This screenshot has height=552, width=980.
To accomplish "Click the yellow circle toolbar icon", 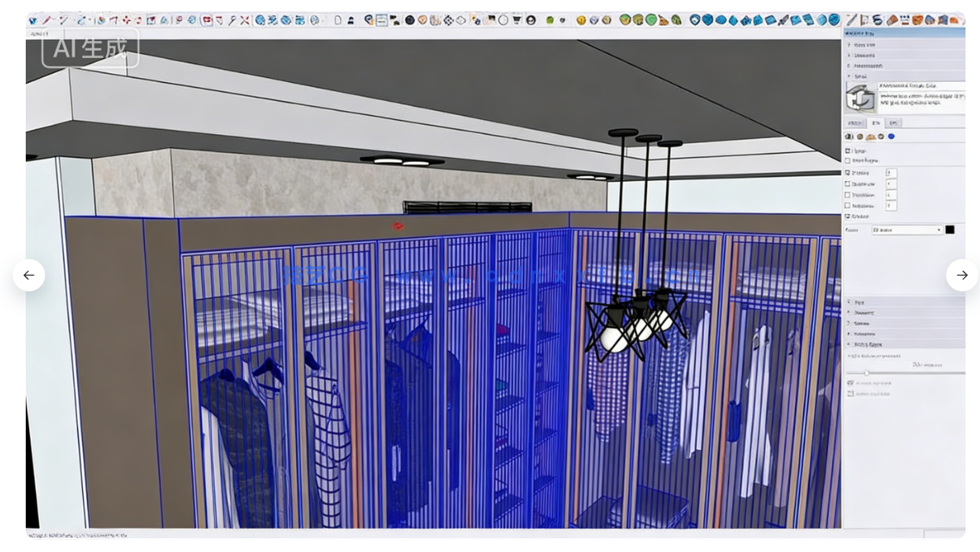I will pyautogui.click(x=581, y=20).
